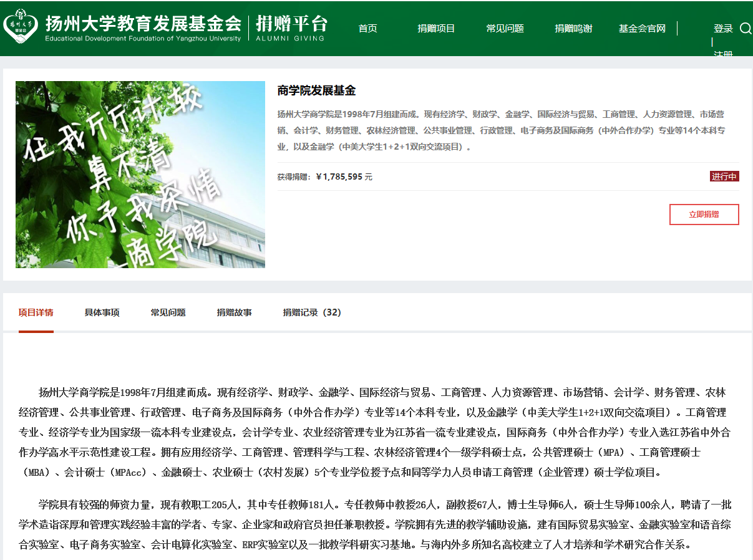The image size is (753, 560).
Task: Go to 首页 in top navigation
Action: 367,29
